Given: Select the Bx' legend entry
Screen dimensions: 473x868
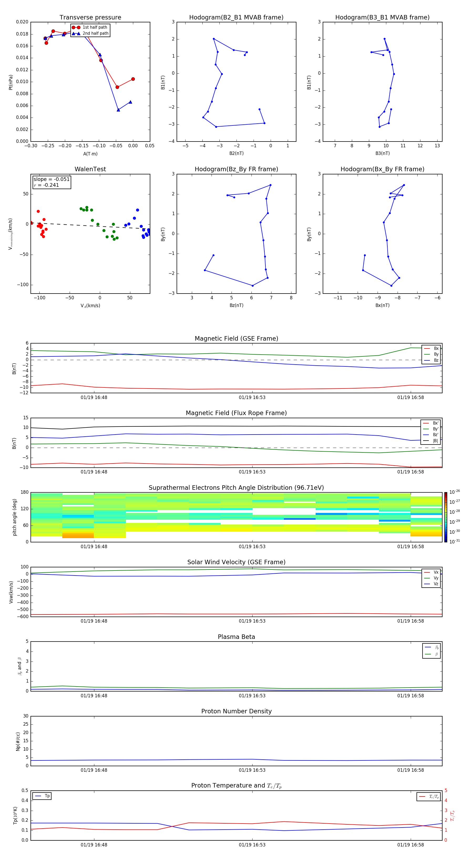Looking at the screenshot, I should (x=431, y=423).
